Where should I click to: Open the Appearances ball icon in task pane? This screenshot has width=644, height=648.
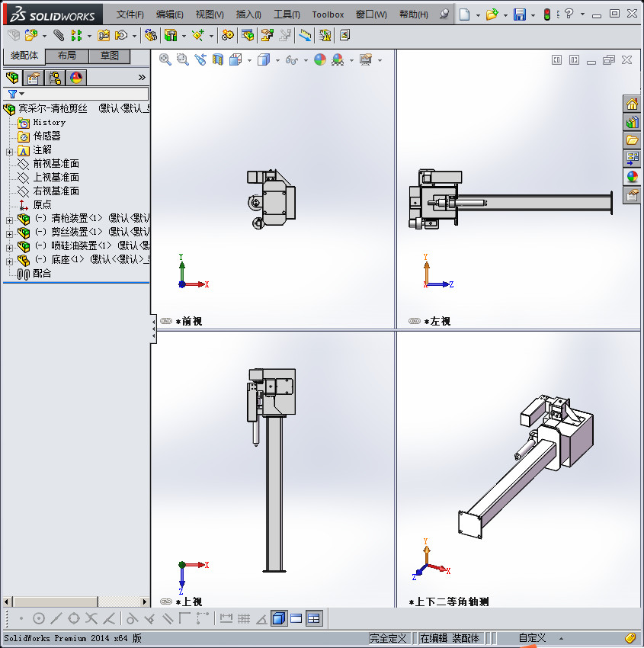click(x=632, y=177)
